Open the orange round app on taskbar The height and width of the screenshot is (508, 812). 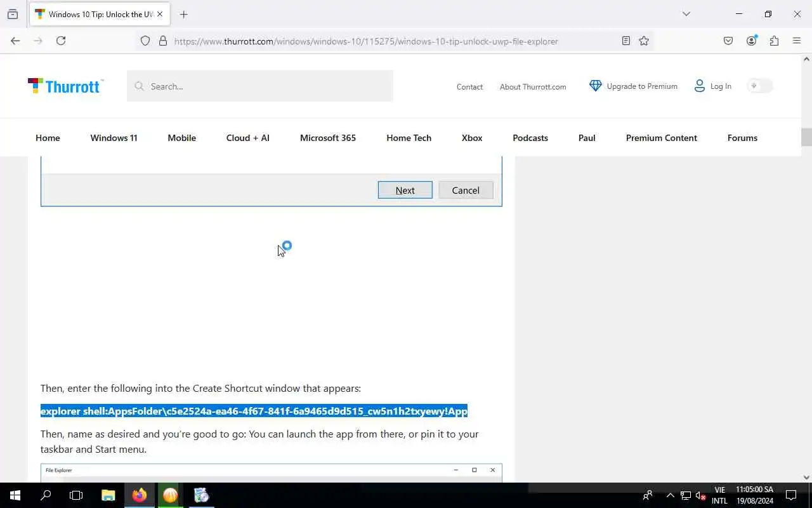170,495
